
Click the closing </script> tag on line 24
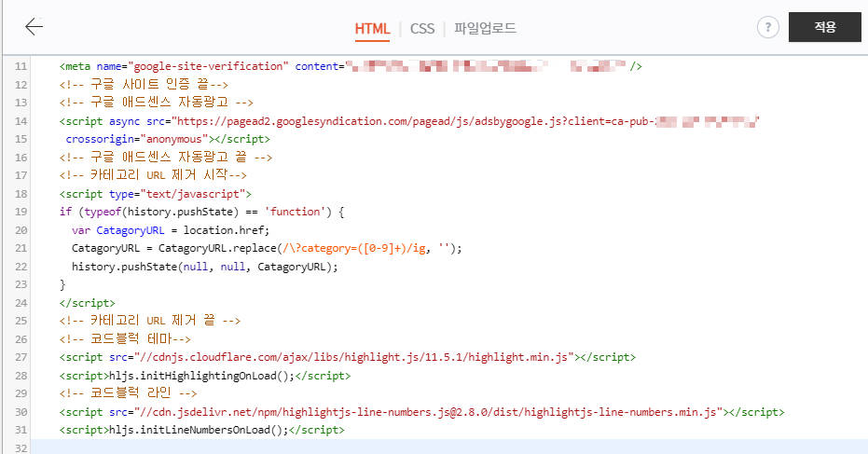[x=87, y=303]
